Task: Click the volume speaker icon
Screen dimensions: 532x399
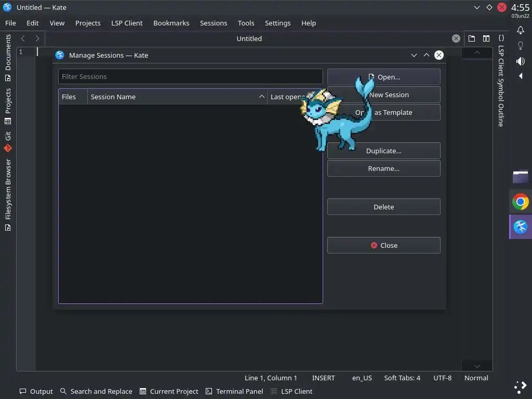Action: coord(521,61)
